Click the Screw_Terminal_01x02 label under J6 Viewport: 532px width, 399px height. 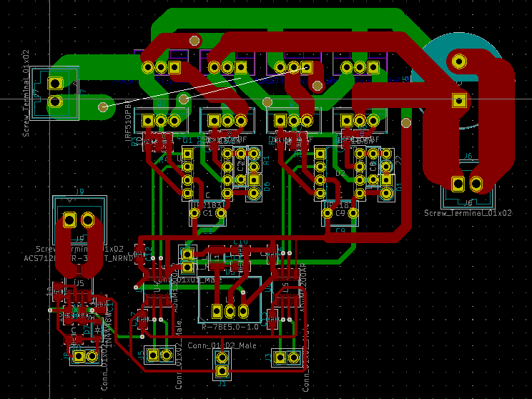[x=468, y=213]
